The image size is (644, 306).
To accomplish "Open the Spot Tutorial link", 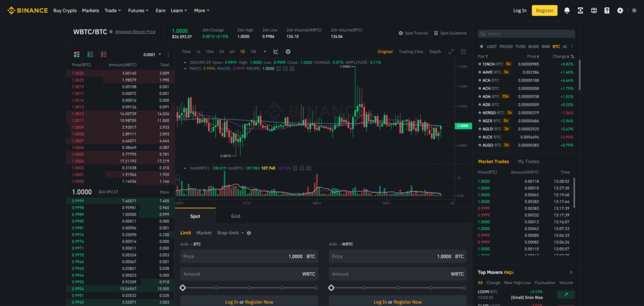I will pos(414,33).
